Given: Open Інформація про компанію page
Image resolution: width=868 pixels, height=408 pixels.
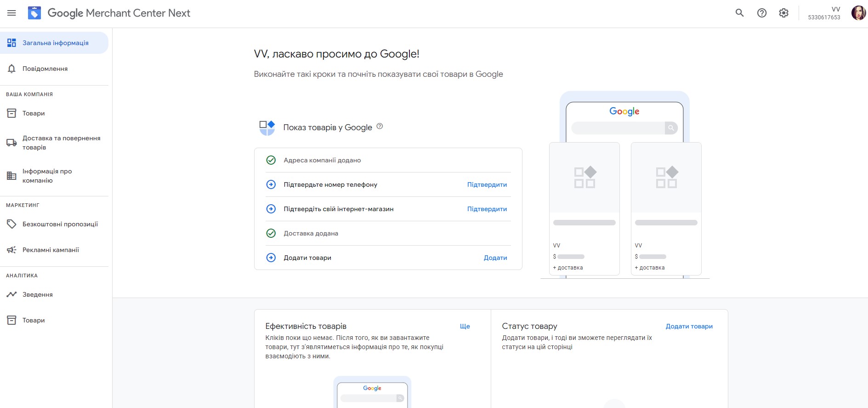Looking at the screenshot, I should [47, 176].
